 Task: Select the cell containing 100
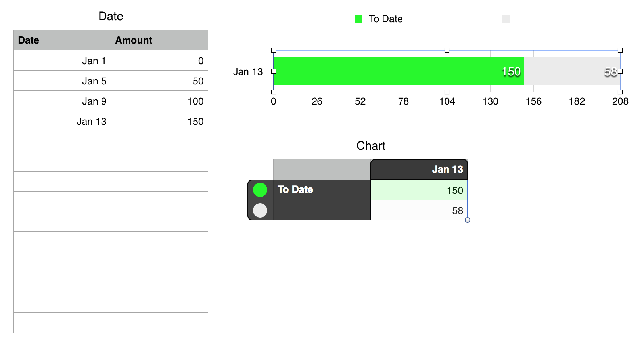159,101
